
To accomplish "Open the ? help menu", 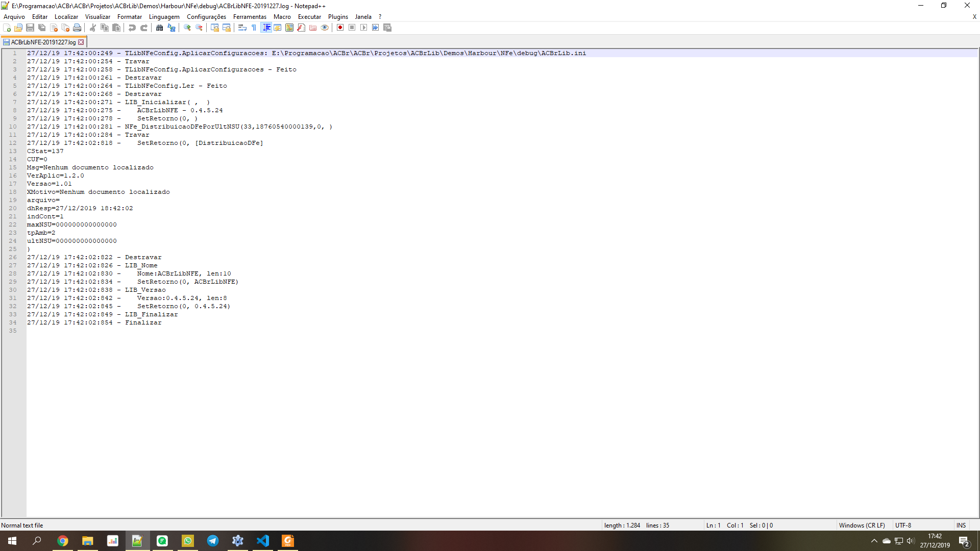I will [380, 17].
